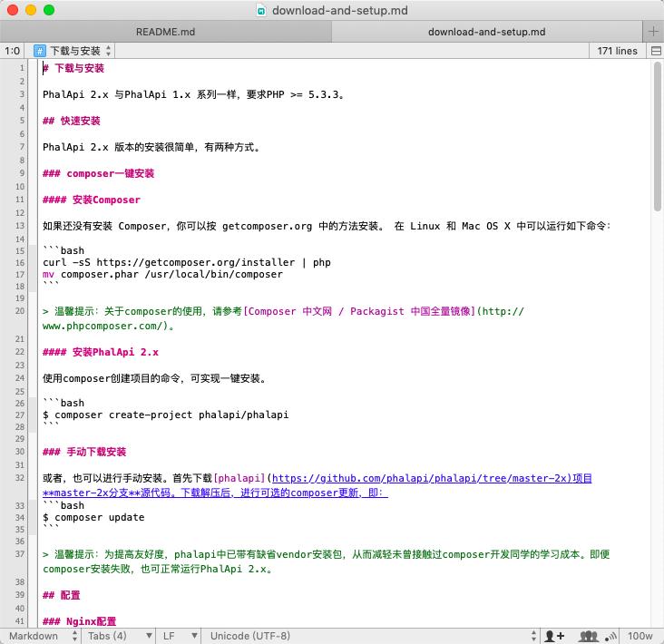The width and height of the screenshot is (664, 644).
Task: Click the [Composer 中文网 / Packagist 中国全量镜像] link text
Action: 359,311
